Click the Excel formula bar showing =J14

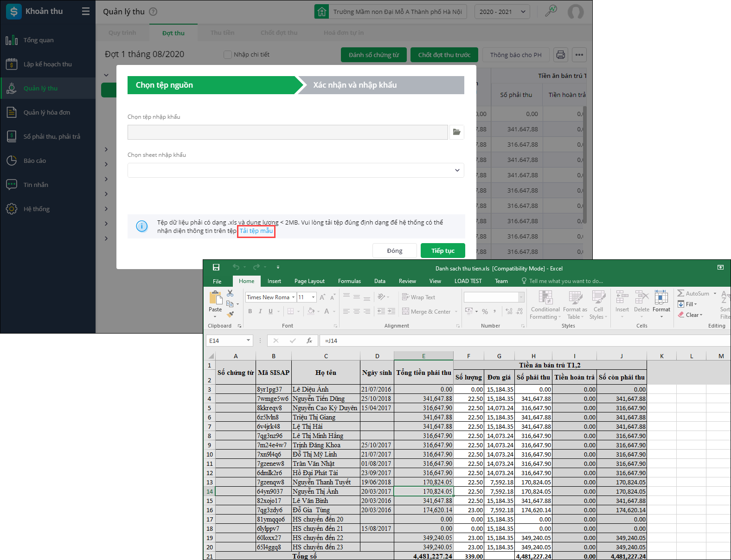pyautogui.click(x=524, y=341)
